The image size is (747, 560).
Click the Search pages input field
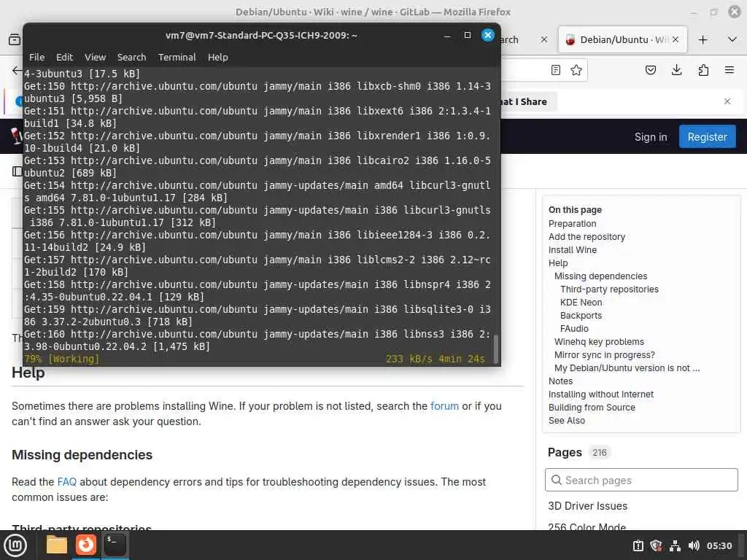coord(641,480)
